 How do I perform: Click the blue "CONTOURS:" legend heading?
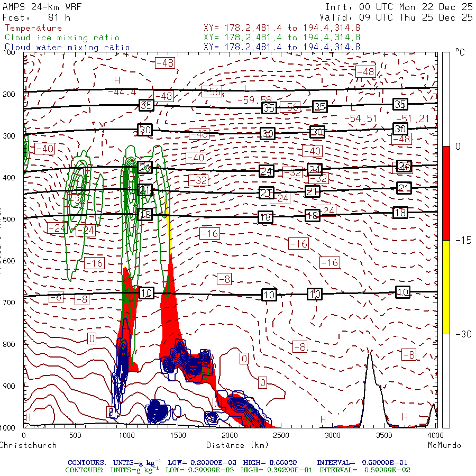(x=87, y=463)
